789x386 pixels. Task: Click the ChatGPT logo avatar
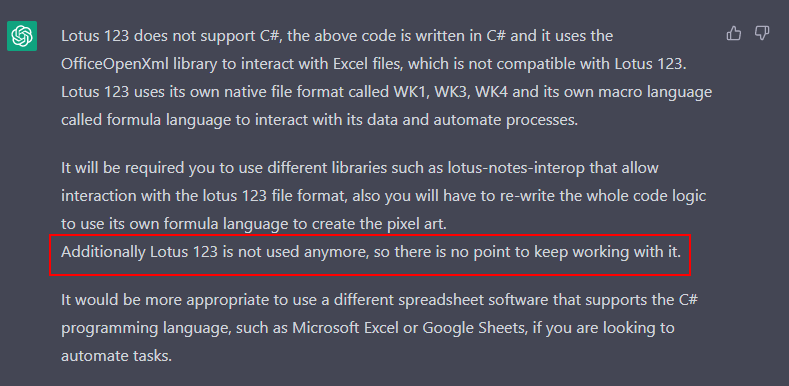22,36
